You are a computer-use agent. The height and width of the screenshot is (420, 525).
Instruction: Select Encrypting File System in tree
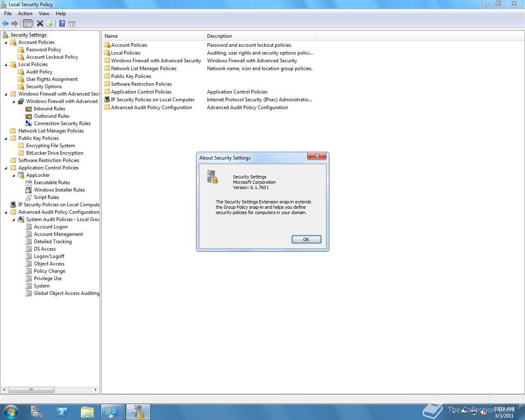pos(50,146)
